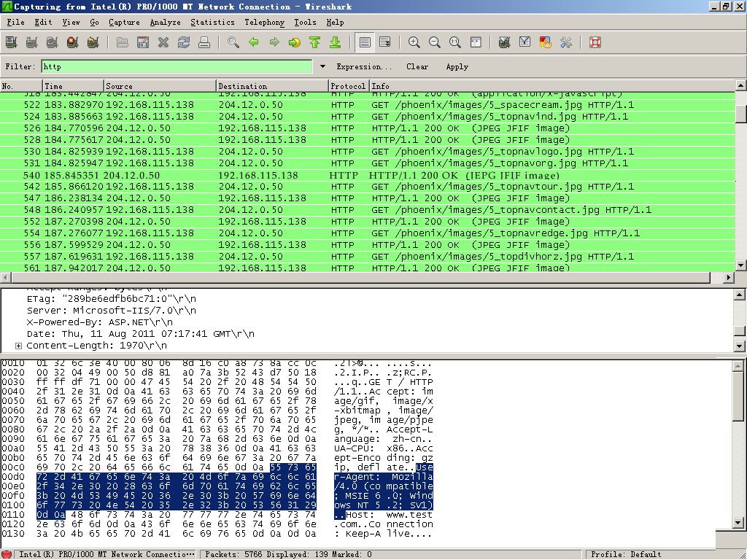Open the Tools menu
The height and width of the screenshot is (560, 747).
tap(305, 23)
